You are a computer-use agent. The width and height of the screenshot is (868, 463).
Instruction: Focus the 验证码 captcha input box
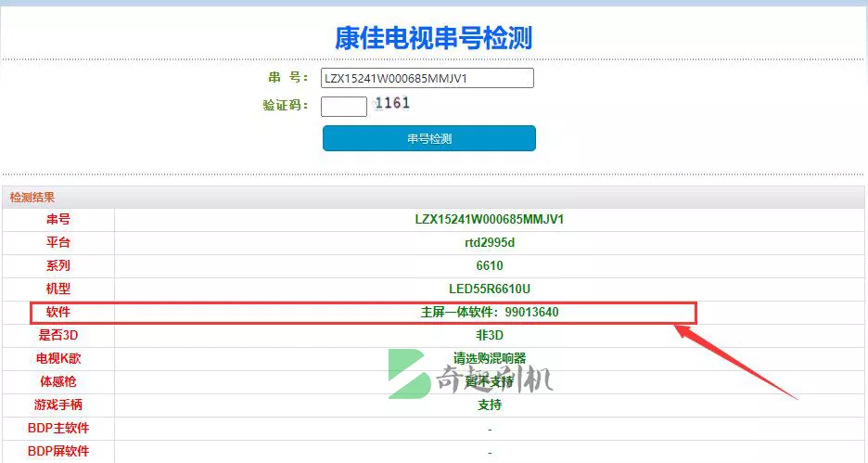pos(344,107)
